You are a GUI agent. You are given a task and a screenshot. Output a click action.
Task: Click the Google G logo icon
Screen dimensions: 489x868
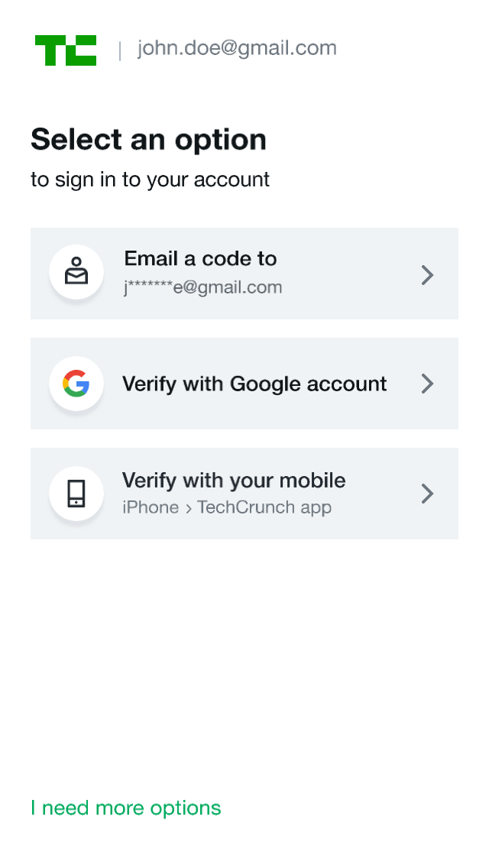(x=76, y=384)
